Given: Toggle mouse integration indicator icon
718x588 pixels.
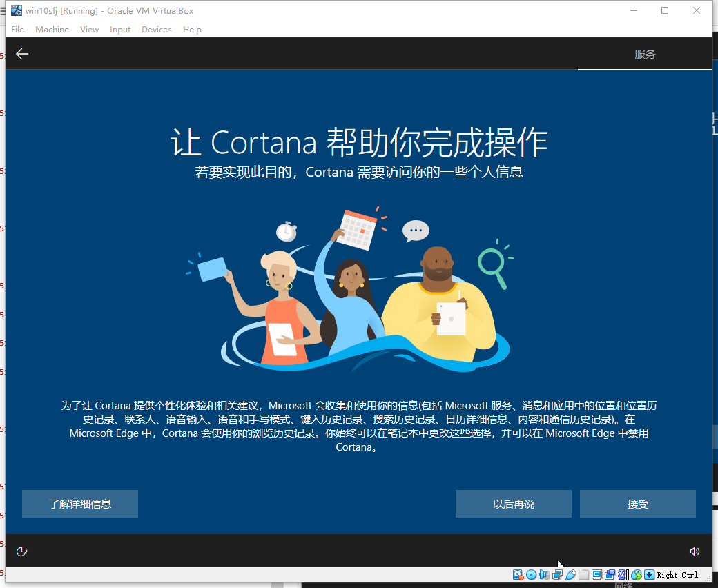Looking at the screenshot, I should [637, 575].
